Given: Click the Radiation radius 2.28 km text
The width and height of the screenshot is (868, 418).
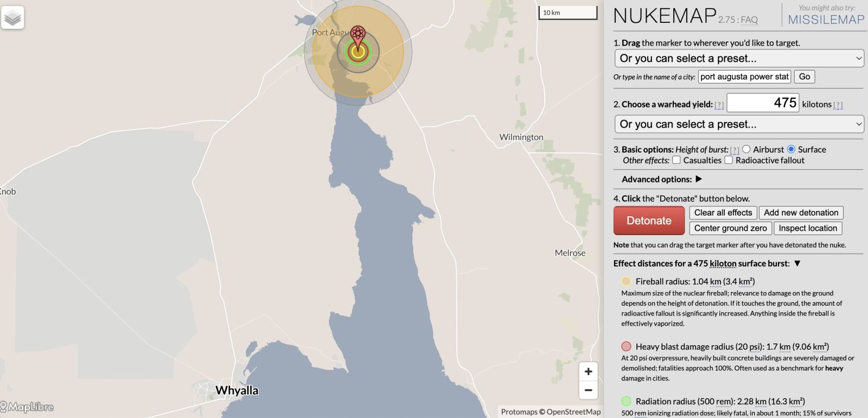Looking at the screenshot, I should (720, 401).
